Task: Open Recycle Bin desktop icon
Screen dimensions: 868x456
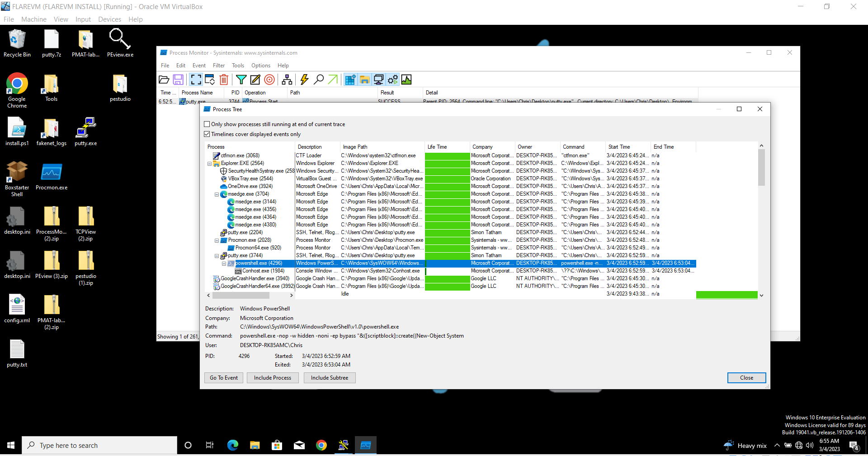Action: click(x=17, y=43)
